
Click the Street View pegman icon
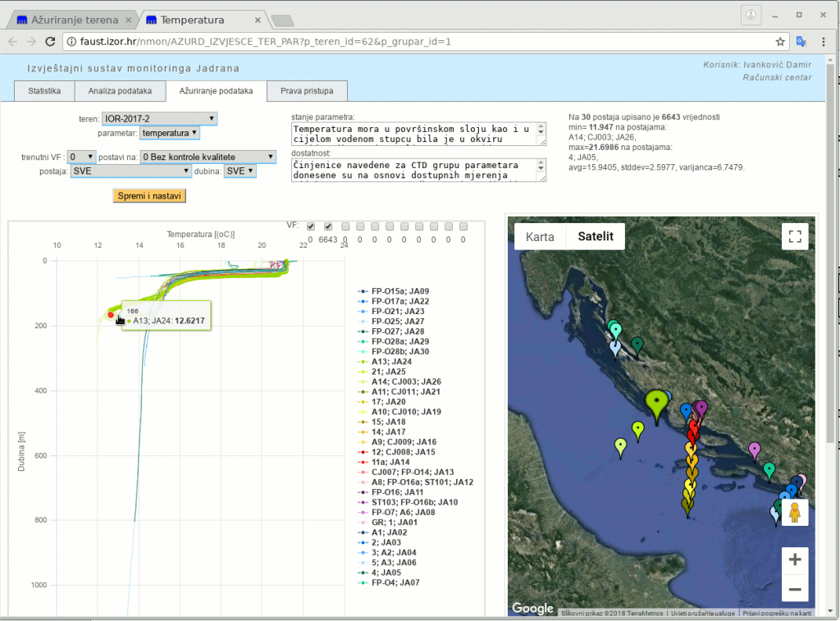click(x=794, y=513)
